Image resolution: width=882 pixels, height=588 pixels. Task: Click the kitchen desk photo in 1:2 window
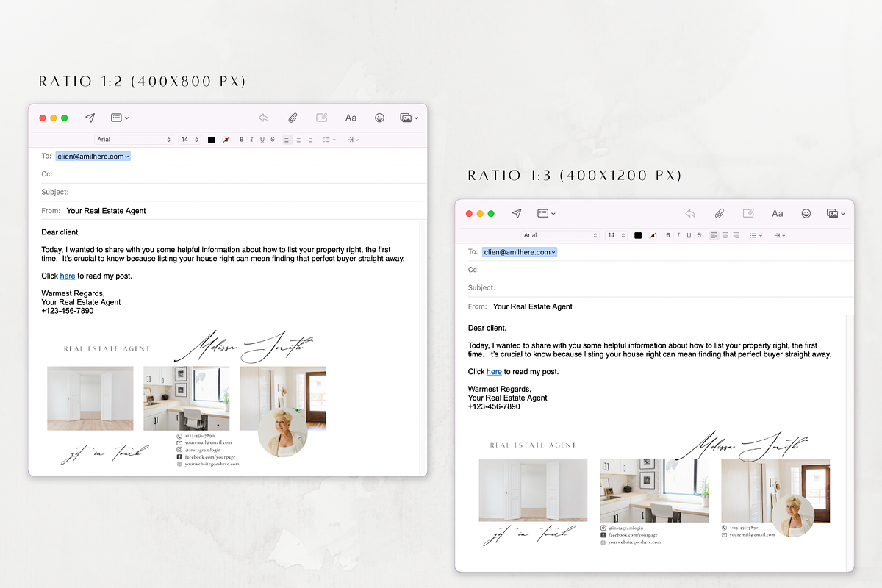186,398
